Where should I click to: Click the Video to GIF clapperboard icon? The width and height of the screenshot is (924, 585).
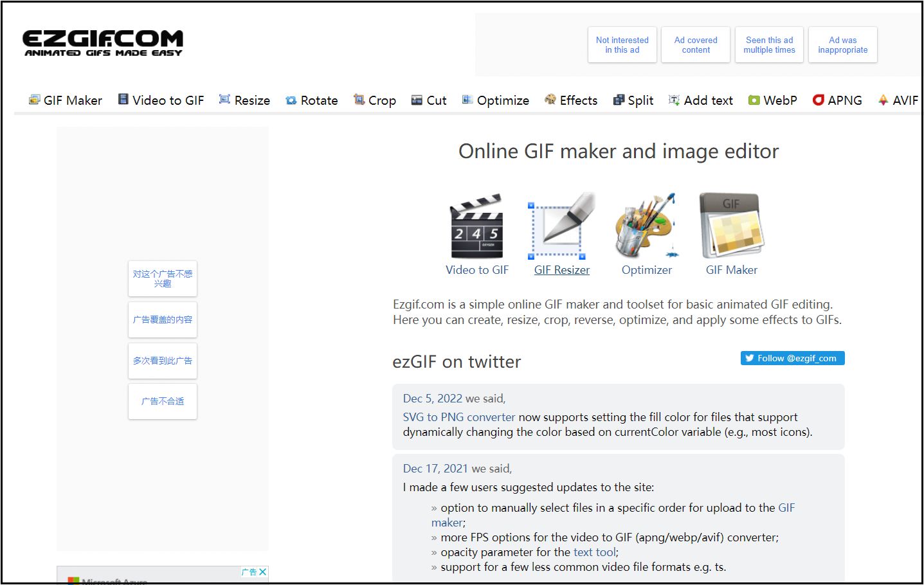point(476,226)
